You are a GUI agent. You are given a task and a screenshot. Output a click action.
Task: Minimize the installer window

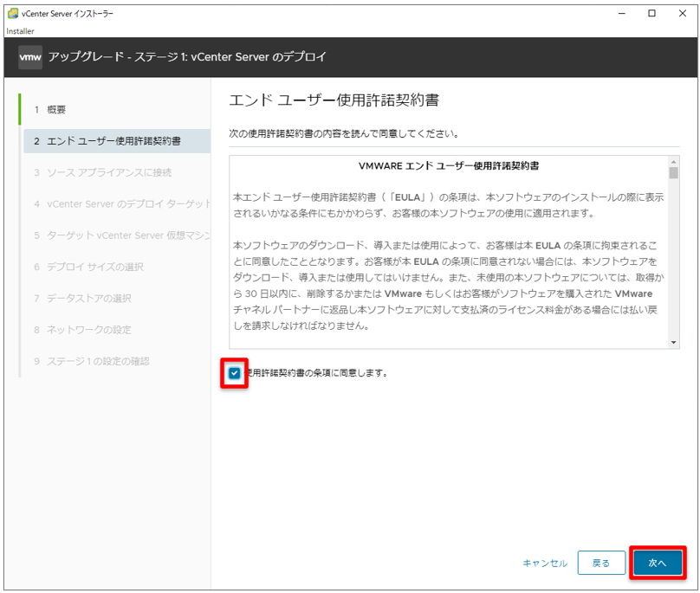click(x=621, y=13)
